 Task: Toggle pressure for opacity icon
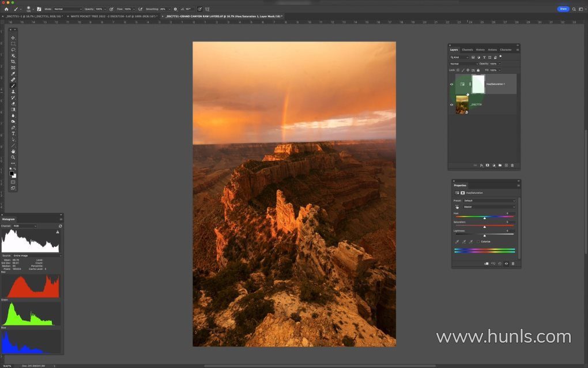tap(111, 9)
